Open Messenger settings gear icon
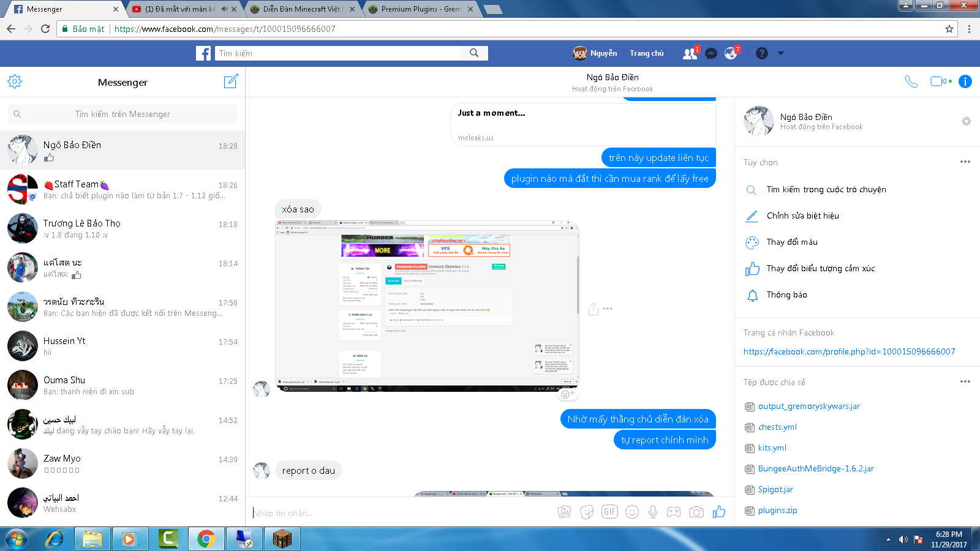Image resolution: width=980 pixels, height=551 pixels. click(x=15, y=81)
